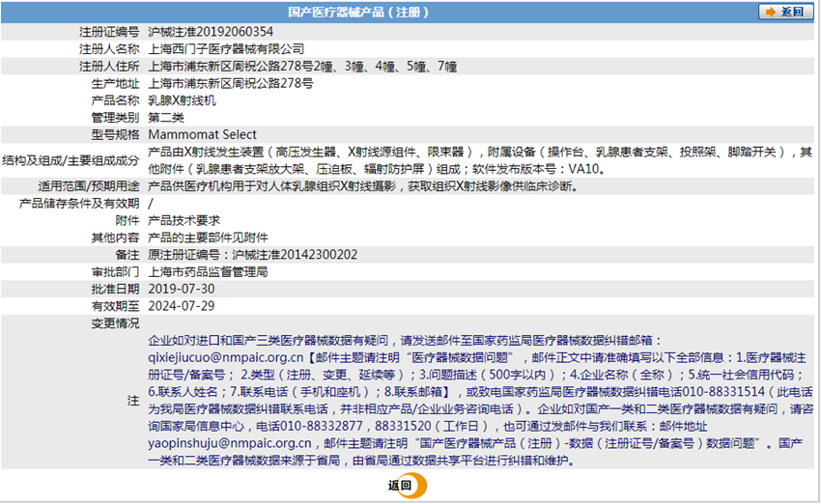The height and width of the screenshot is (504, 821).
Task: Click the 产品储存条件及有效期 label
Action: [79, 204]
